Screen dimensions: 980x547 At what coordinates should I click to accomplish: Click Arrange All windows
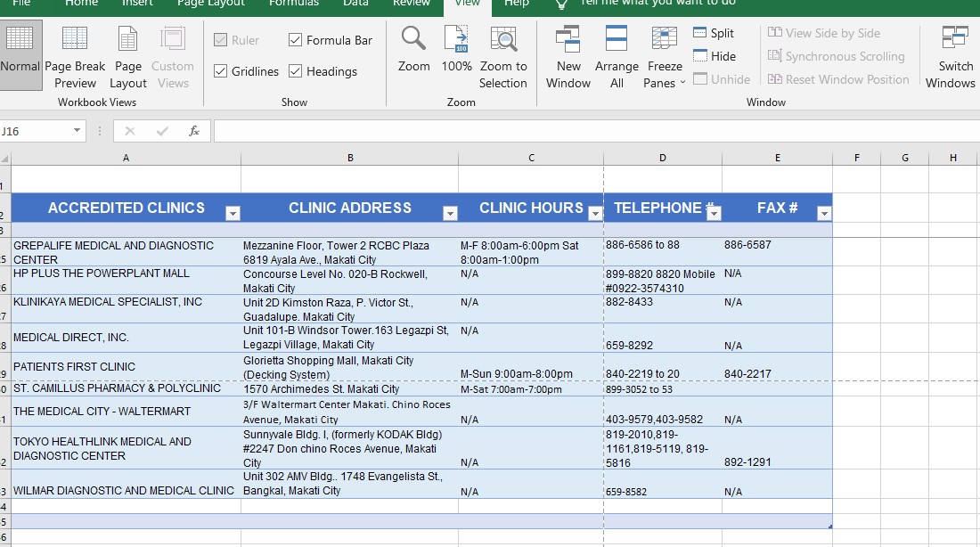pos(617,57)
